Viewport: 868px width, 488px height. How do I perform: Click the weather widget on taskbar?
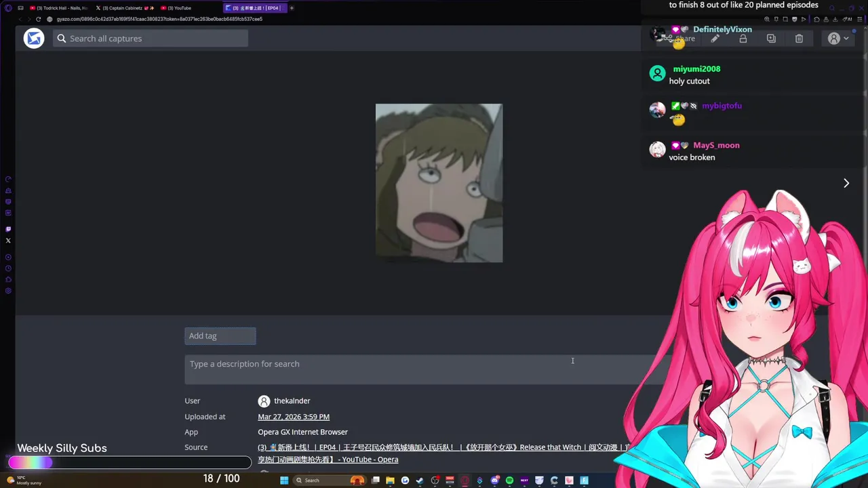point(25,480)
